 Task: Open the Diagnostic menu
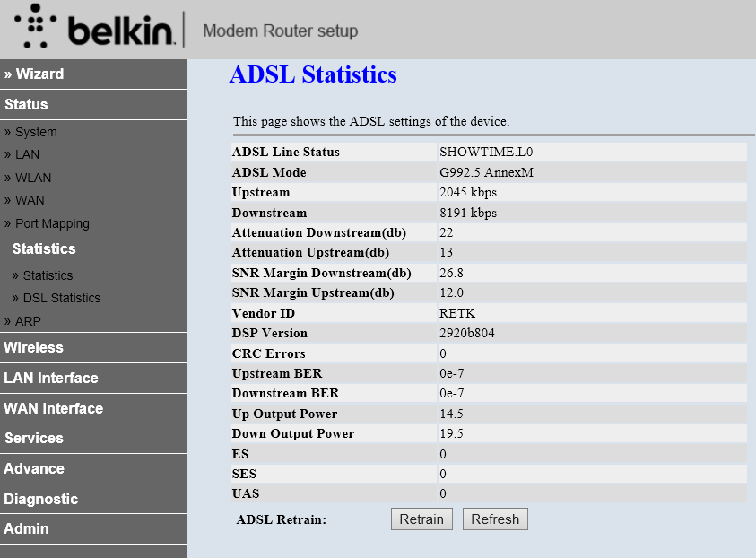pos(41,499)
